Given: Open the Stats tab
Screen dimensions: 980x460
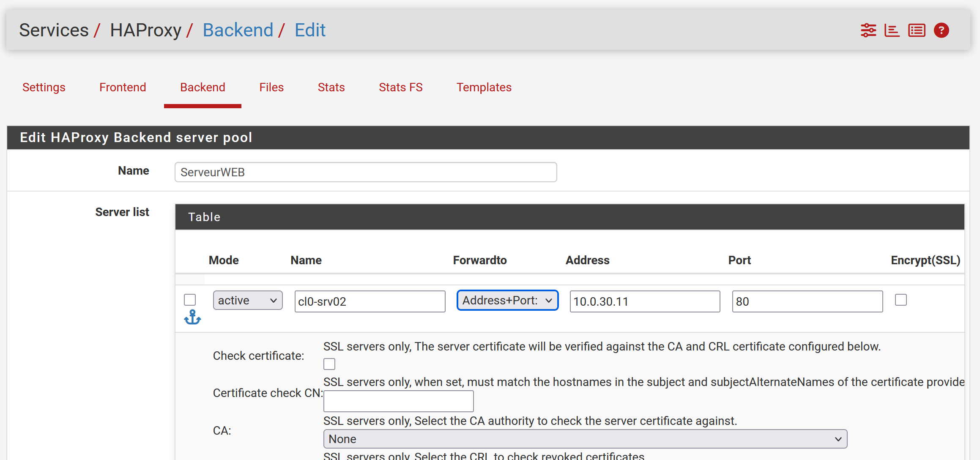Looking at the screenshot, I should pyautogui.click(x=331, y=87).
